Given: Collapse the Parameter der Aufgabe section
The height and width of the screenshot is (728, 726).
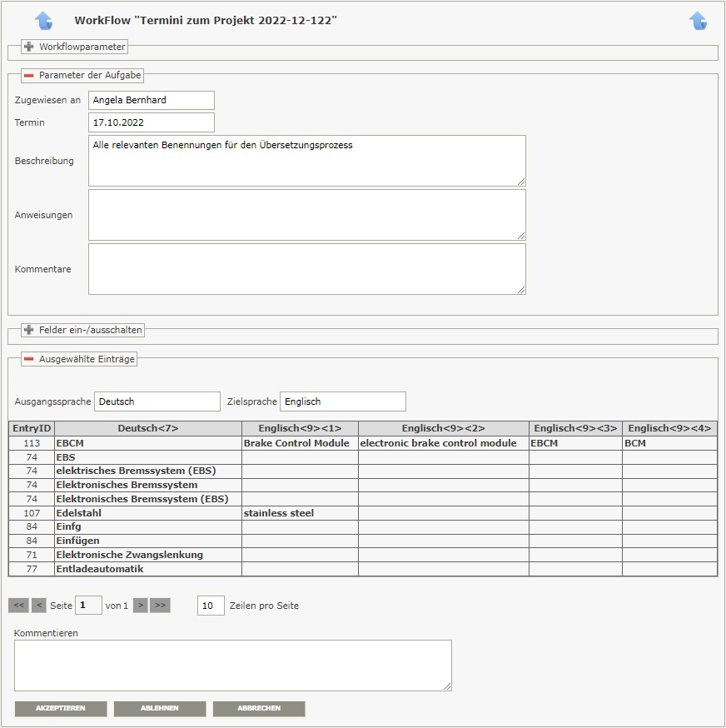Looking at the screenshot, I should coord(29,75).
